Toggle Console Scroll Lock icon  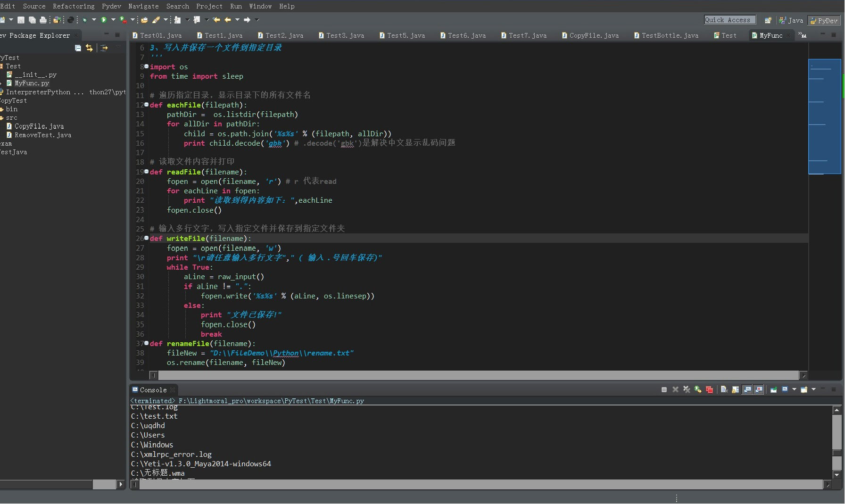click(735, 389)
